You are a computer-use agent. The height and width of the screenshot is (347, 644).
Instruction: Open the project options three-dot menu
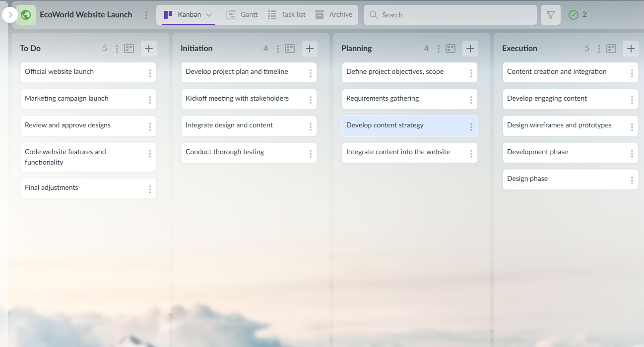tap(146, 14)
